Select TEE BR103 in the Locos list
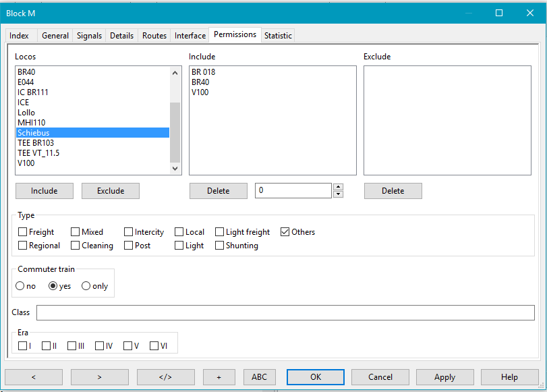This screenshot has width=547, height=392. coord(36,143)
